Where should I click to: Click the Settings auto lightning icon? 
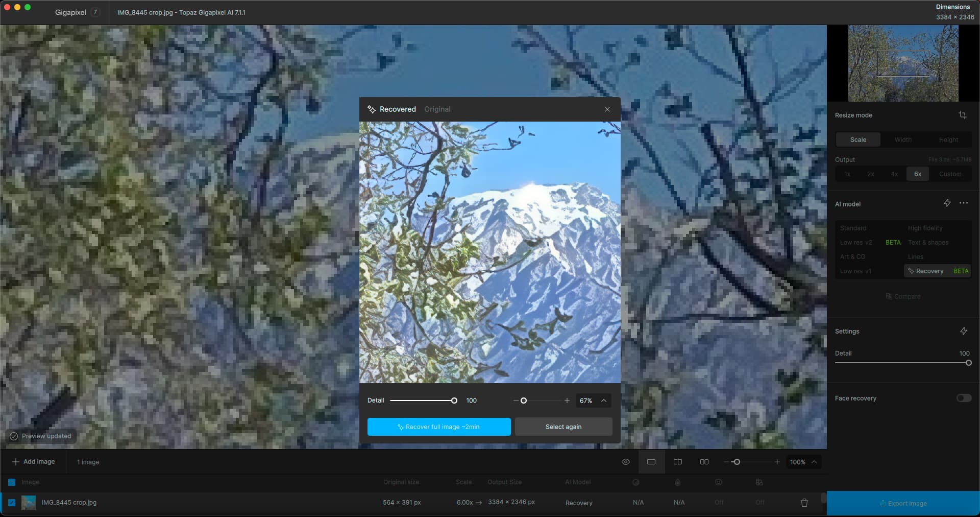click(963, 331)
